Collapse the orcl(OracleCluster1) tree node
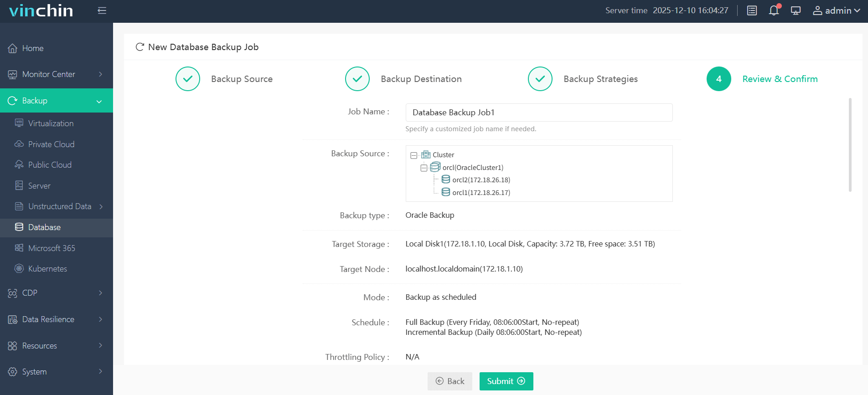 pyautogui.click(x=424, y=168)
